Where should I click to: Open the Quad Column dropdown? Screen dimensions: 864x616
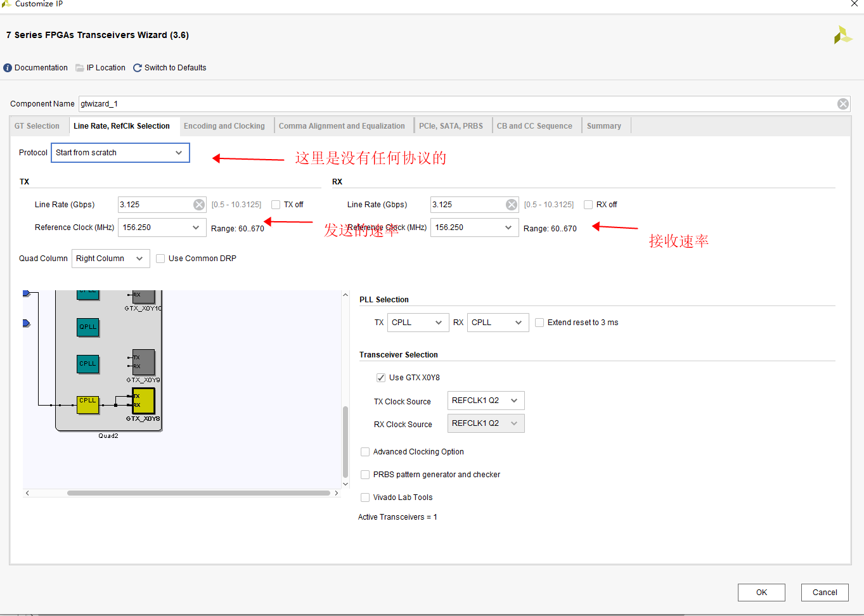[111, 259]
